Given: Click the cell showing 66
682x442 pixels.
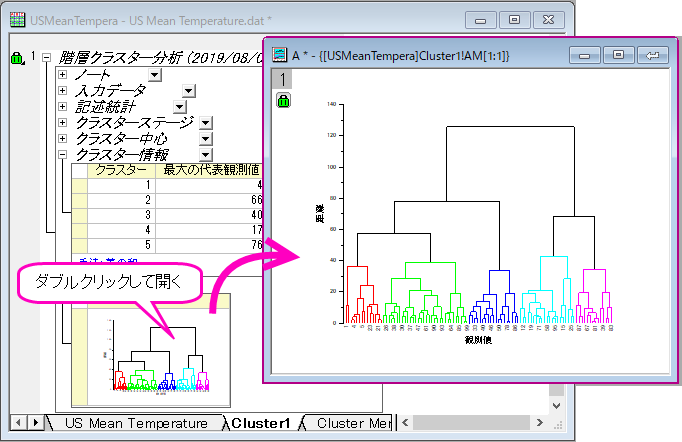Looking at the screenshot, I should pyautogui.click(x=210, y=200).
